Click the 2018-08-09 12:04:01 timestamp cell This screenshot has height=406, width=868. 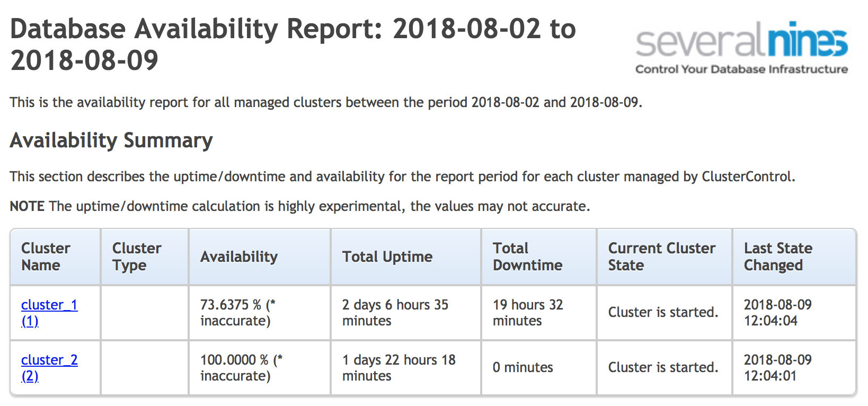pos(794,368)
